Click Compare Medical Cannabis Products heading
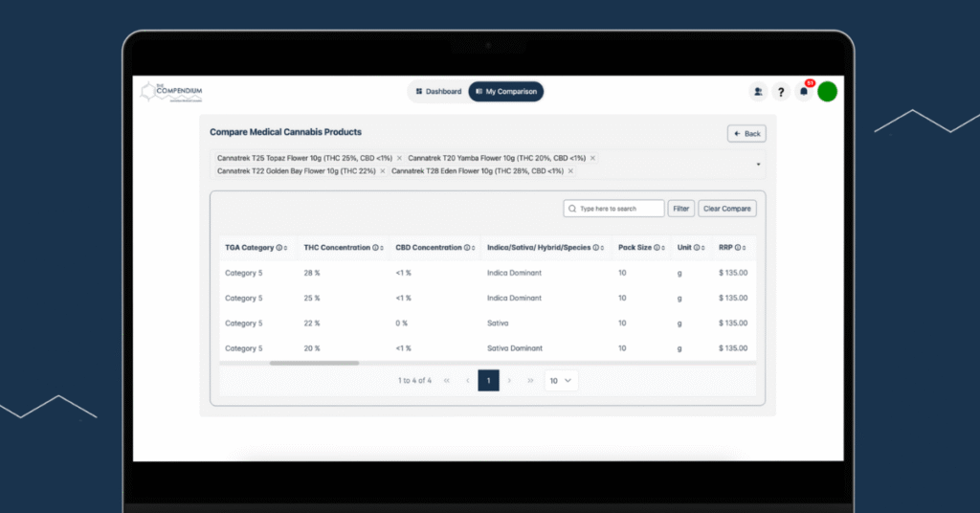Screen dimensions: 980x513 (x=285, y=132)
